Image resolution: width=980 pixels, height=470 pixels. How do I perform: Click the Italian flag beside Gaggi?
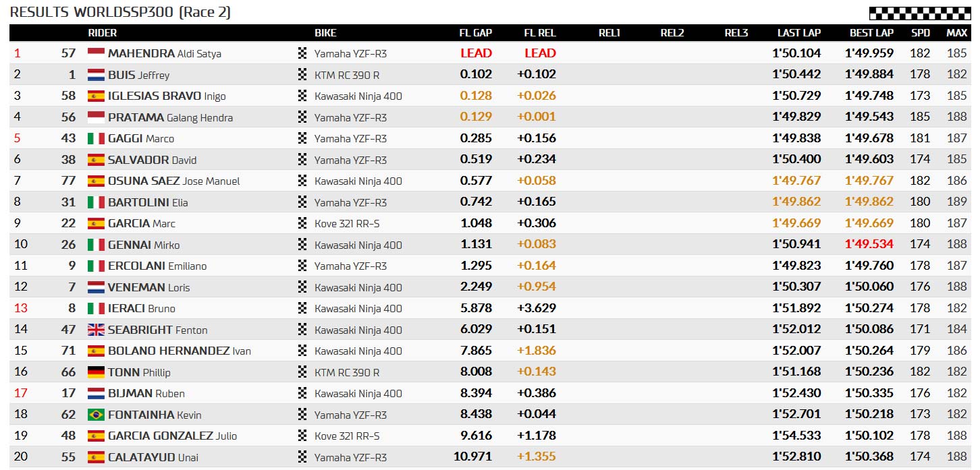coord(96,138)
